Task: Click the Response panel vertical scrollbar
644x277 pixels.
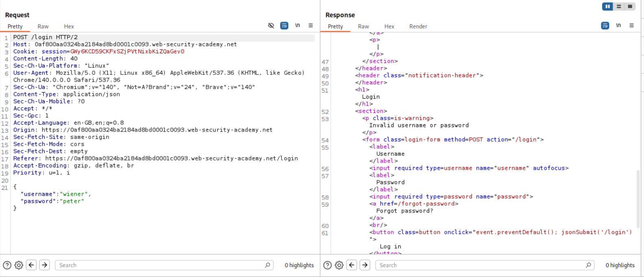Action: click(x=637, y=200)
